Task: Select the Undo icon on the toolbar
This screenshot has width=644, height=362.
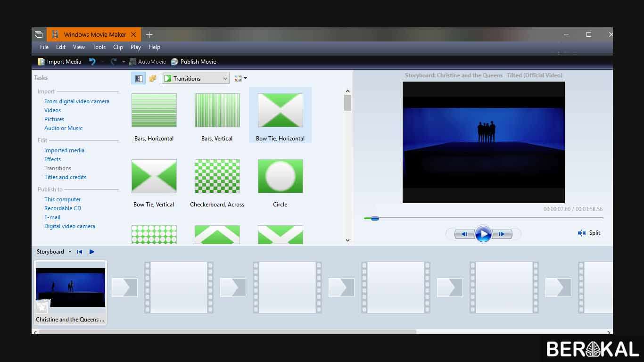Action: point(92,61)
